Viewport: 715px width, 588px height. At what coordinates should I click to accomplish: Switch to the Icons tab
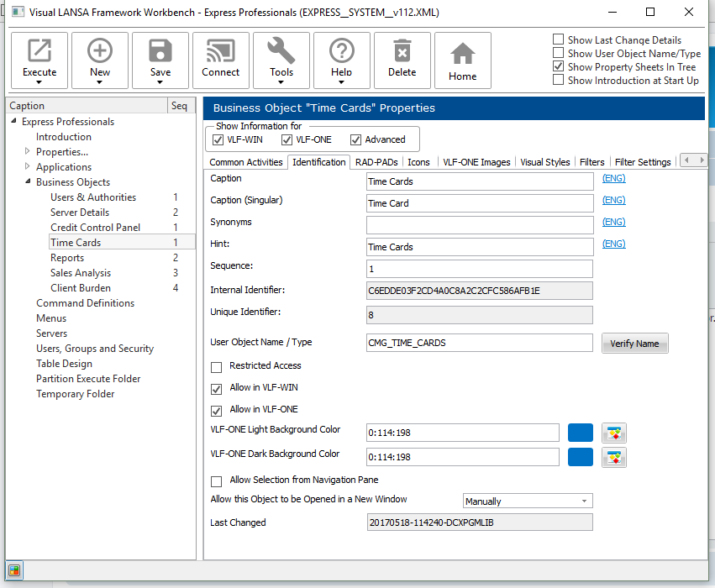tap(418, 162)
